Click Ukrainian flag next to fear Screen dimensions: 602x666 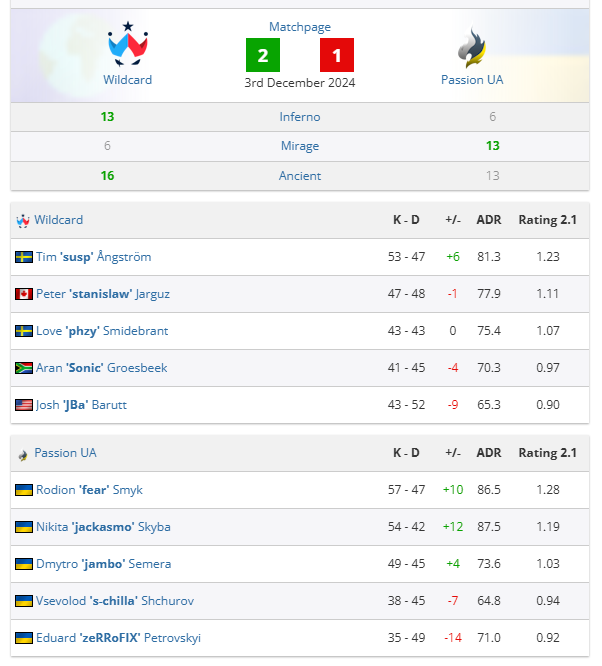[x=24, y=490]
